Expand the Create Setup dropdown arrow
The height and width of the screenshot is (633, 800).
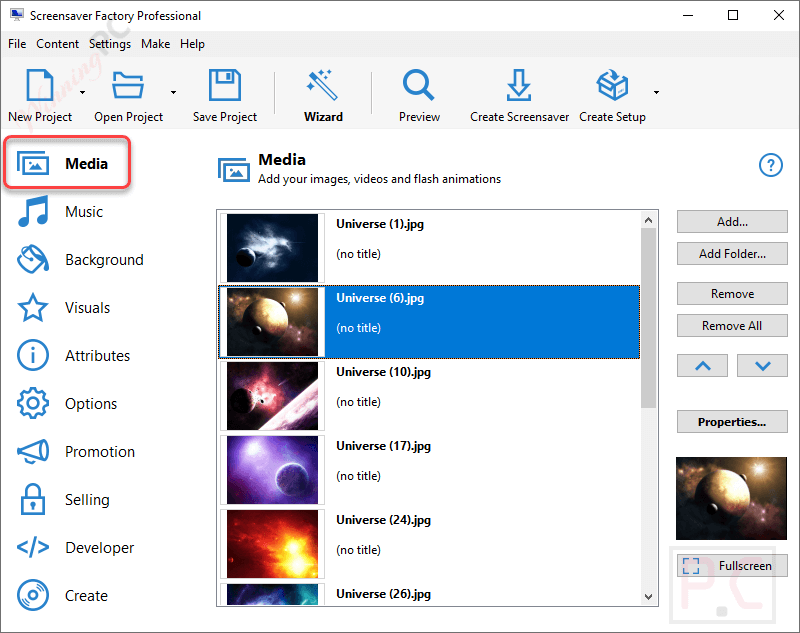tap(656, 92)
